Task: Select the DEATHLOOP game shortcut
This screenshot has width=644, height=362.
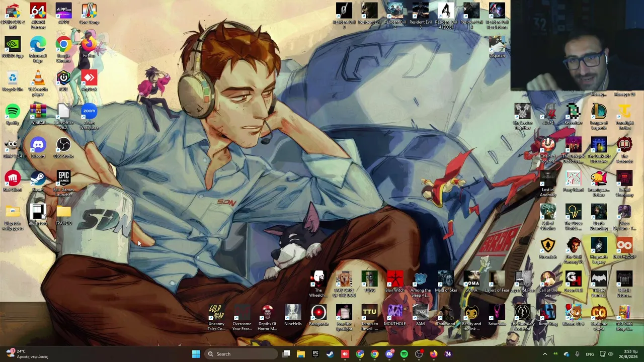Action: click(x=624, y=249)
